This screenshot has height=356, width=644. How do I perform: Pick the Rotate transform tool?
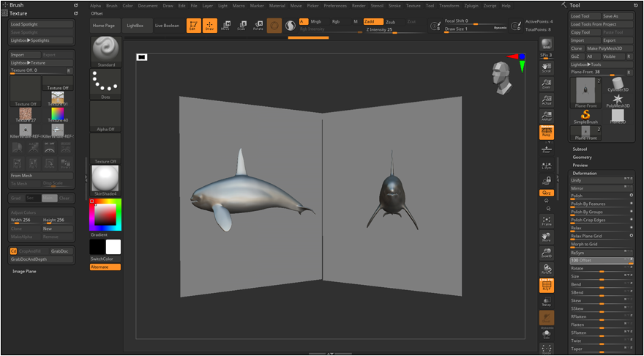(258, 26)
